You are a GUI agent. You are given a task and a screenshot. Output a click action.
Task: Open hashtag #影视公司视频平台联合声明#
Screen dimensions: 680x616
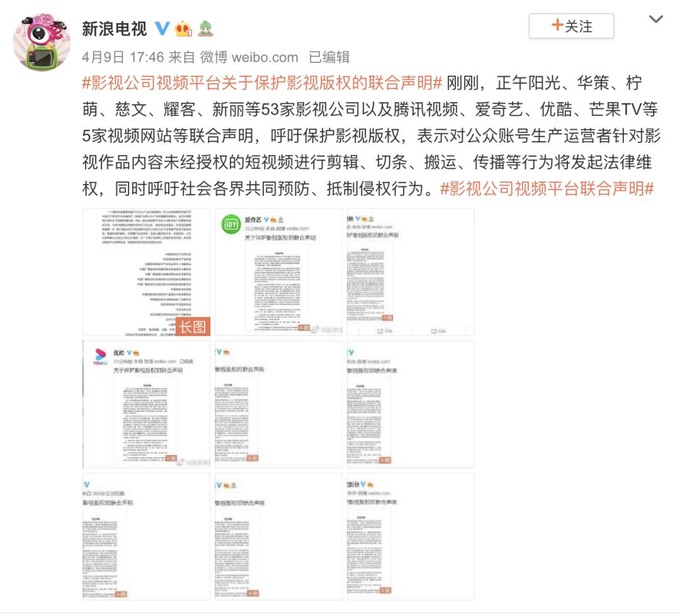[x=547, y=189]
